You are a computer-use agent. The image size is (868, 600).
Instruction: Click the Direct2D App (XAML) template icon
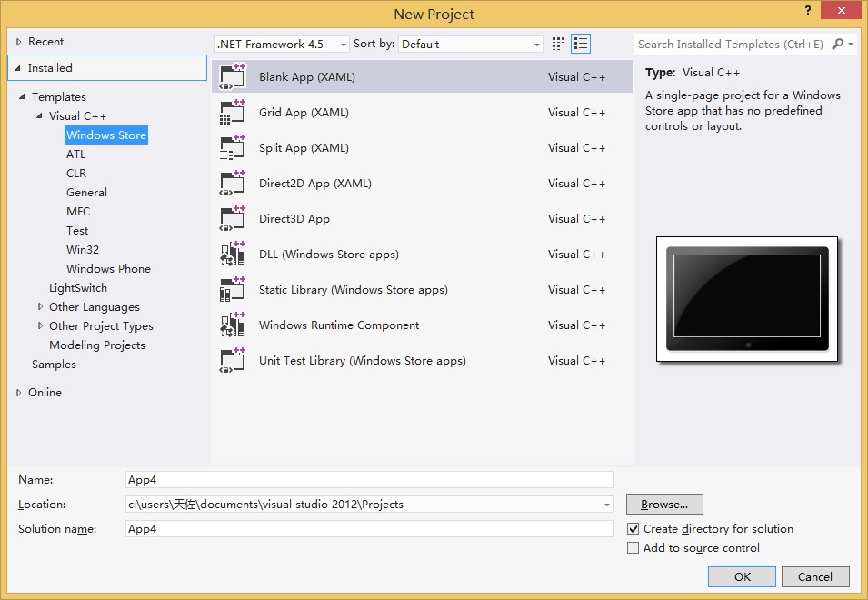(233, 183)
